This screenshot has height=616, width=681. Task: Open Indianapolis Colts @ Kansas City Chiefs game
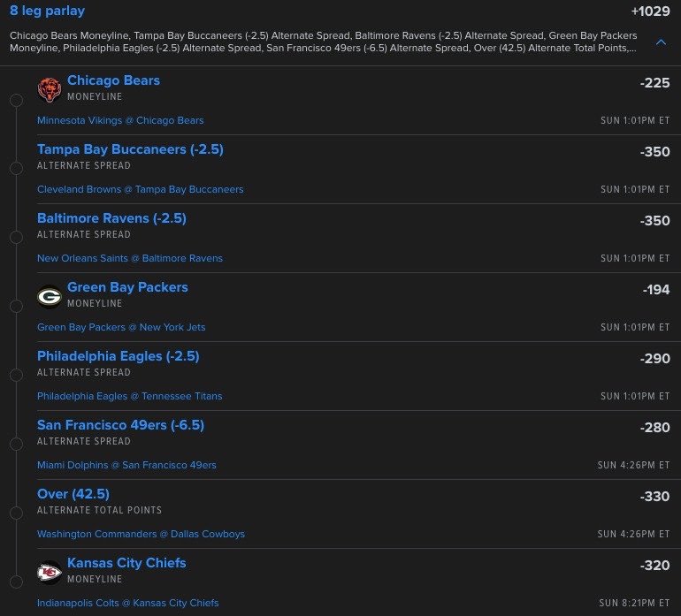coord(127,603)
